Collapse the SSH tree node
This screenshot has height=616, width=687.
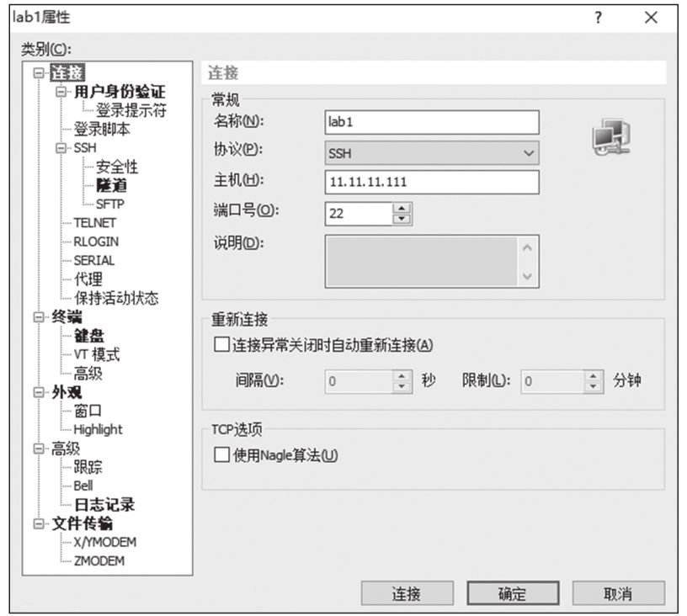tap(61, 148)
